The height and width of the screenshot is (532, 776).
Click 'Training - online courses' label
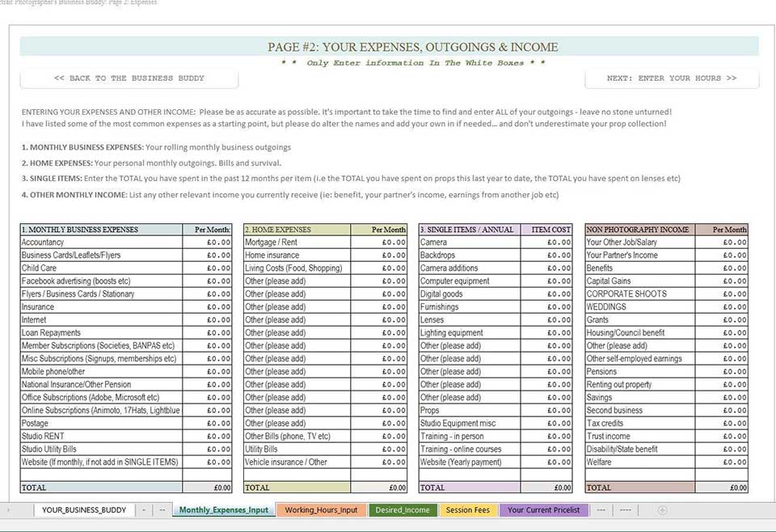(461, 450)
